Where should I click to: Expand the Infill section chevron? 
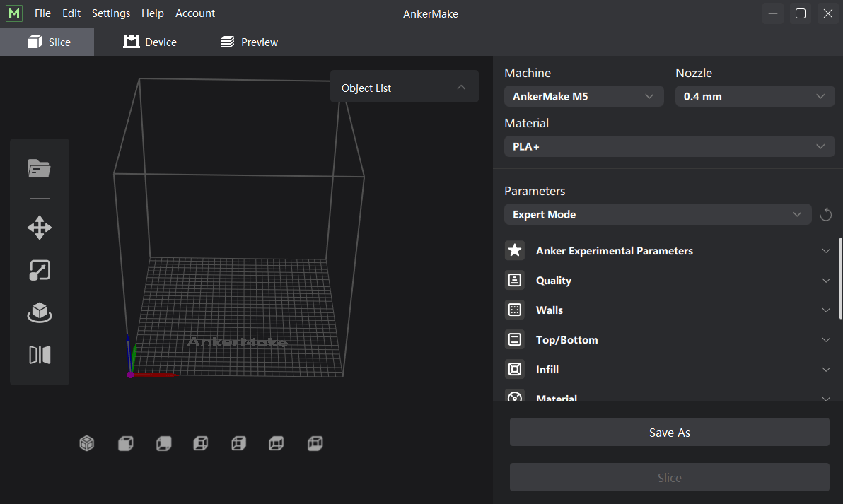coord(826,369)
